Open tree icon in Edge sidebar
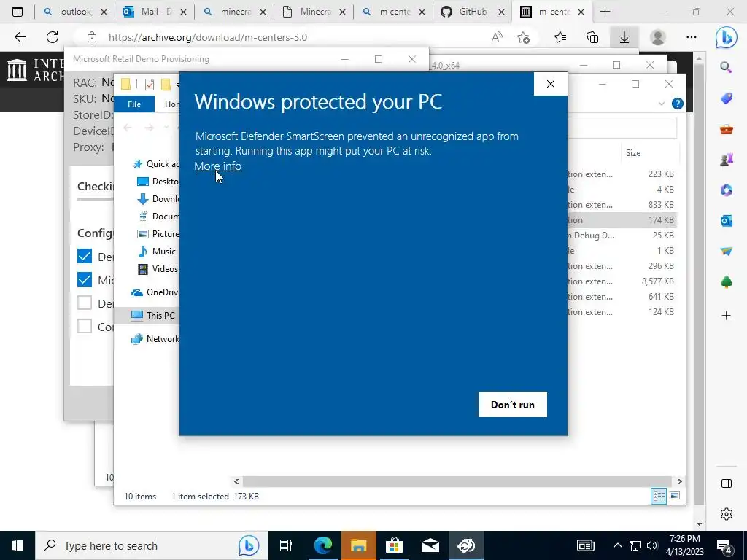Viewport: 747px width, 560px height. (x=726, y=282)
